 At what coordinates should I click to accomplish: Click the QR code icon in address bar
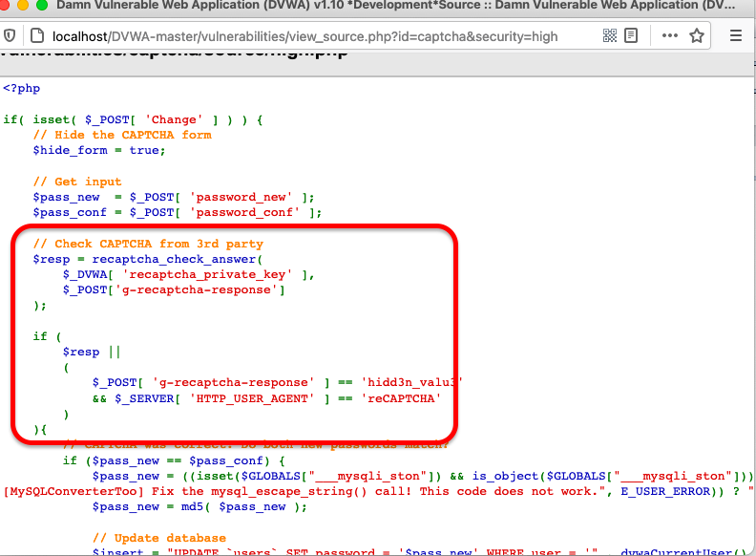[610, 35]
